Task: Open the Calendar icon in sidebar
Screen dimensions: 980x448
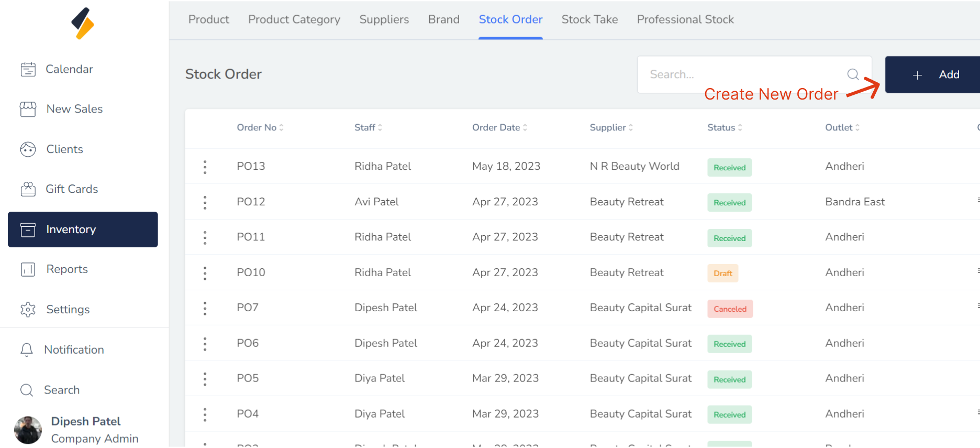Action: tap(28, 69)
